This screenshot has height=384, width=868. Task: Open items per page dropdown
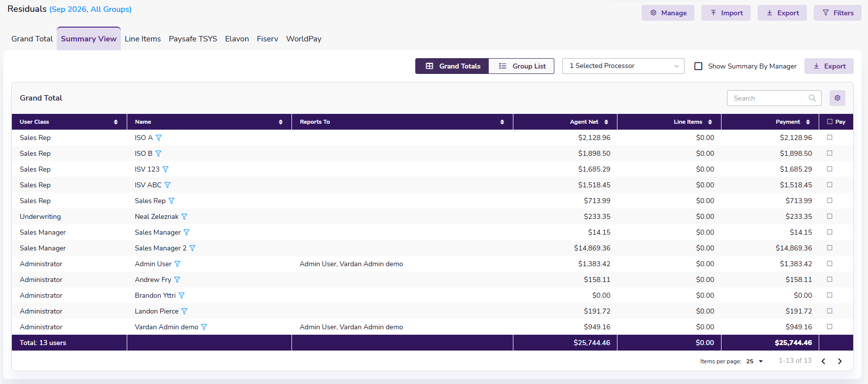pos(755,361)
